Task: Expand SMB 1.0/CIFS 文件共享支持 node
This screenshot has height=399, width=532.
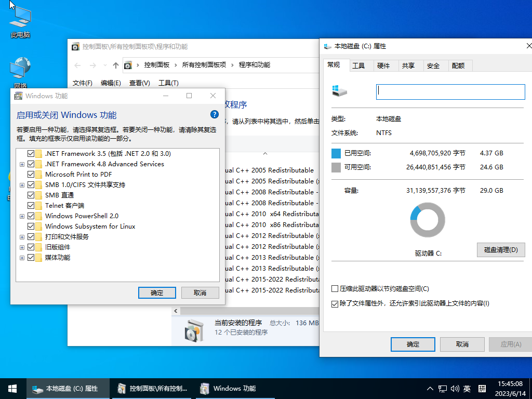Action: (22, 185)
